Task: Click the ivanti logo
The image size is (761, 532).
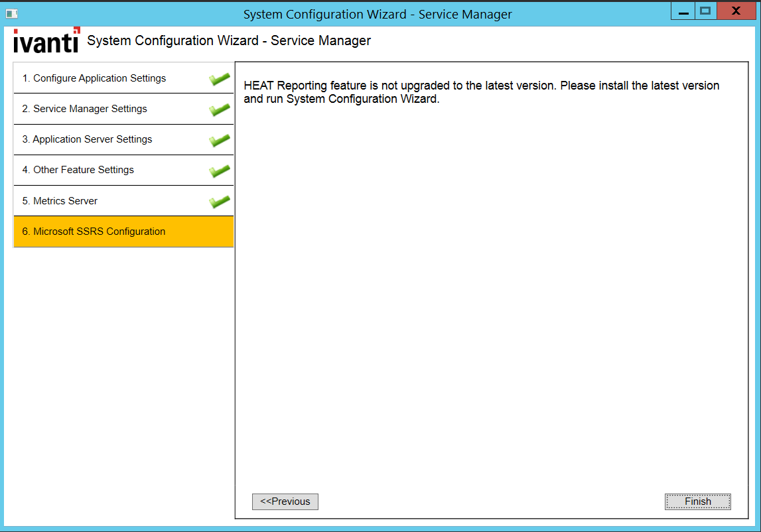Action: click(46, 40)
